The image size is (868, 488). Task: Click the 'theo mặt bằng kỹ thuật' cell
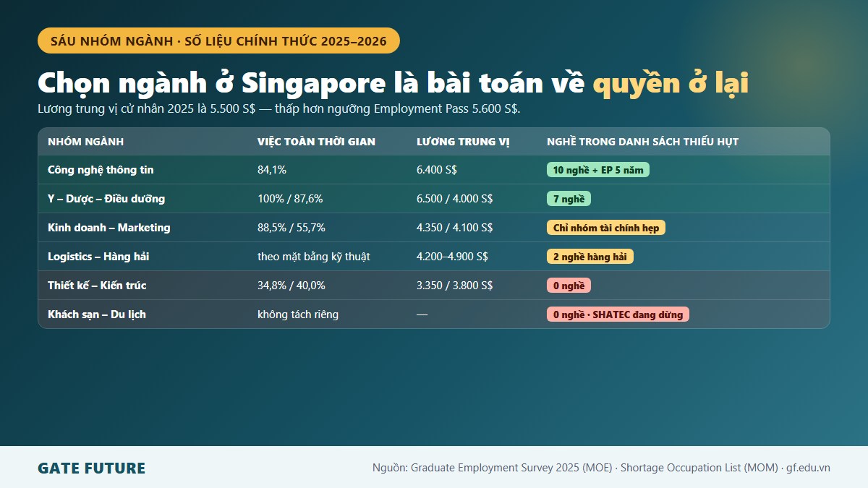click(x=314, y=257)
